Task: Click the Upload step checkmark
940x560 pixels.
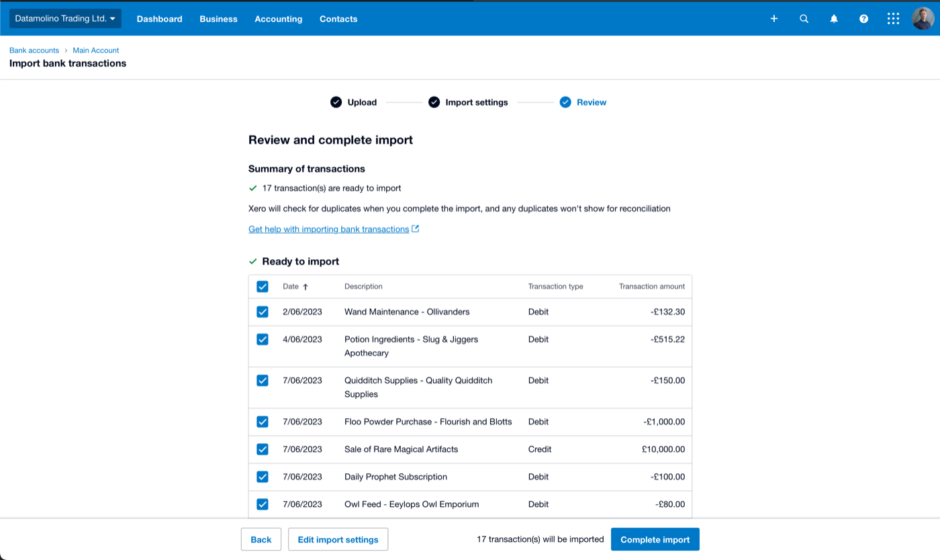Action: (x=336, y=102)
